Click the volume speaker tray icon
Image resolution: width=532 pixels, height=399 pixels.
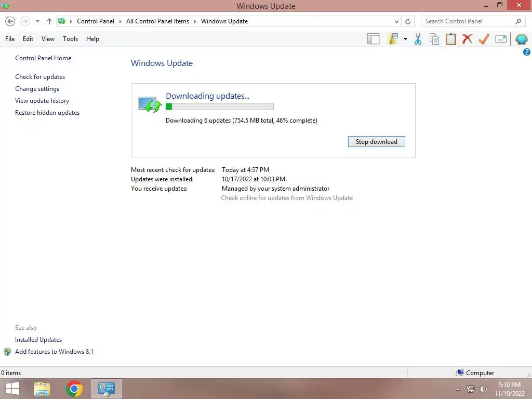483,389
